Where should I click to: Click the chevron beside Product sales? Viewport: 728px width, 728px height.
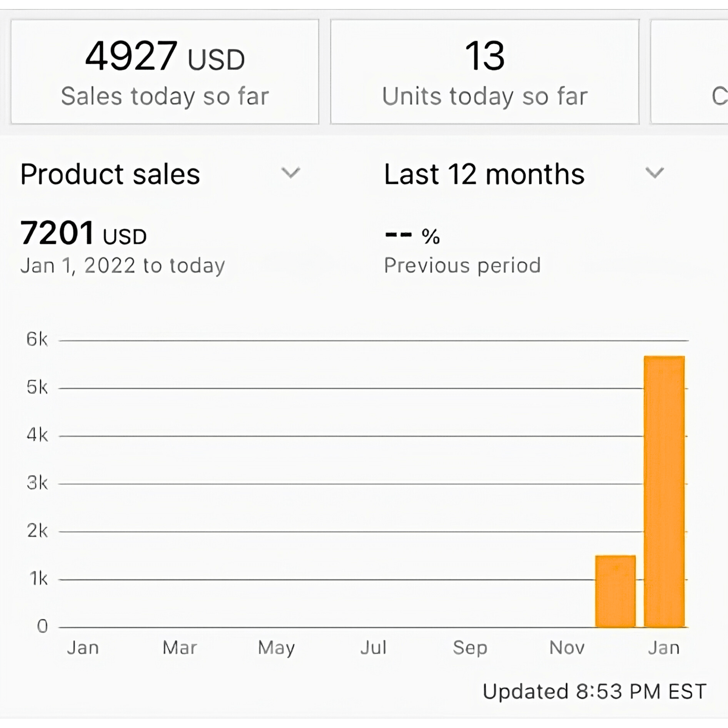tap(290, 173)
